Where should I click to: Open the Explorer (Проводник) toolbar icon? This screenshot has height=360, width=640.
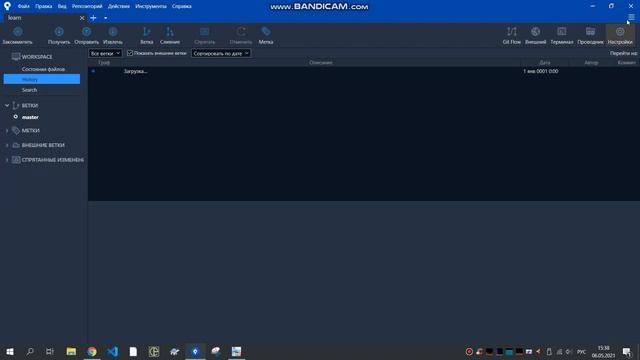point(590,36)
